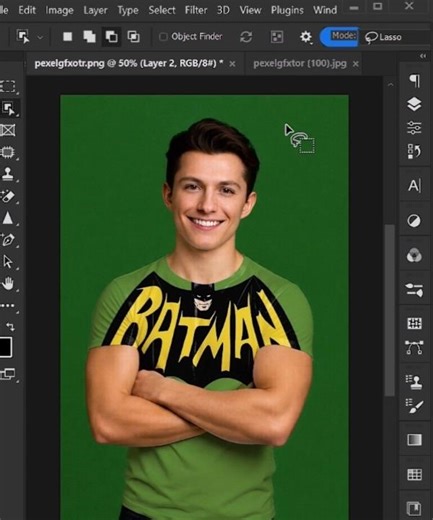
Task: Open the Edit Toolbar ellipsis
Action: click(8, 305)
